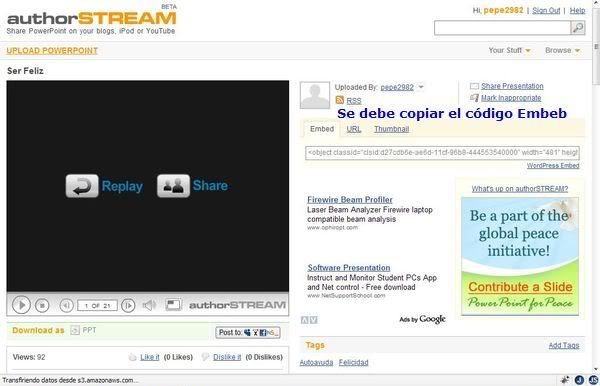
Task: Mute the presentation with the speaker icon
Action: click(x=149, y=305)
